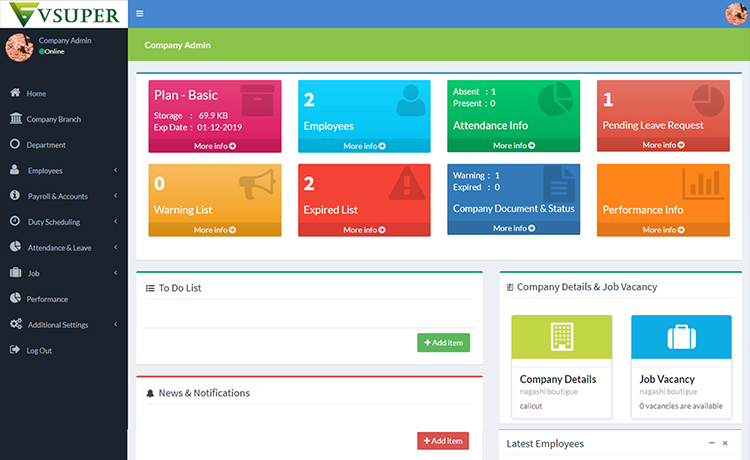750x460 pixels.
Task: Open More info on Pending Leave Request
Action: tap(663, 145)
